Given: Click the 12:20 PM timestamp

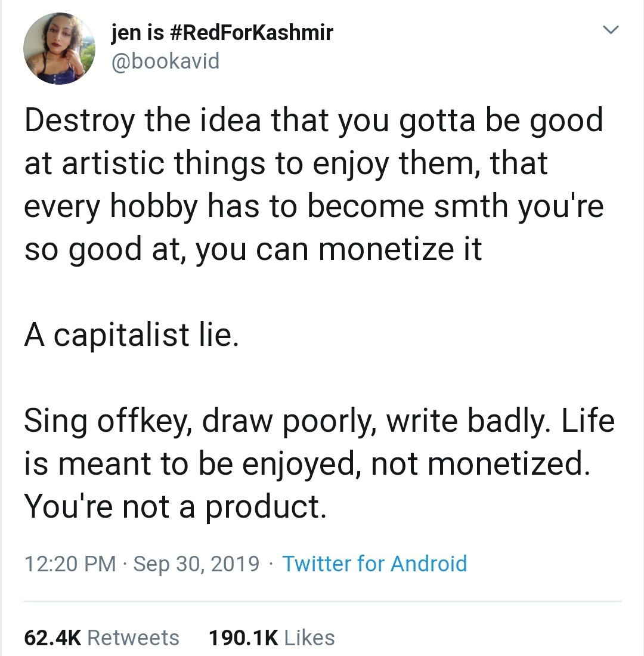Looking at the screenshot, I should coord(70,564).
